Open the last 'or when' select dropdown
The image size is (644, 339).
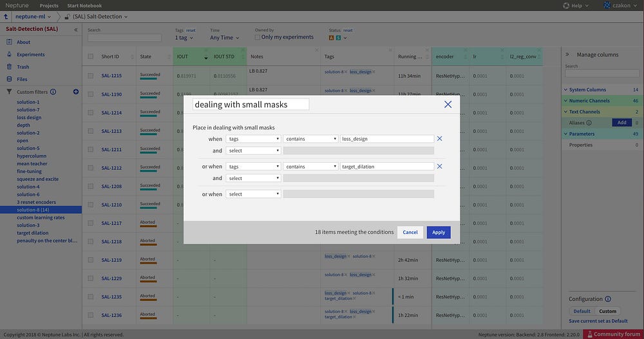tap(253, 194)
